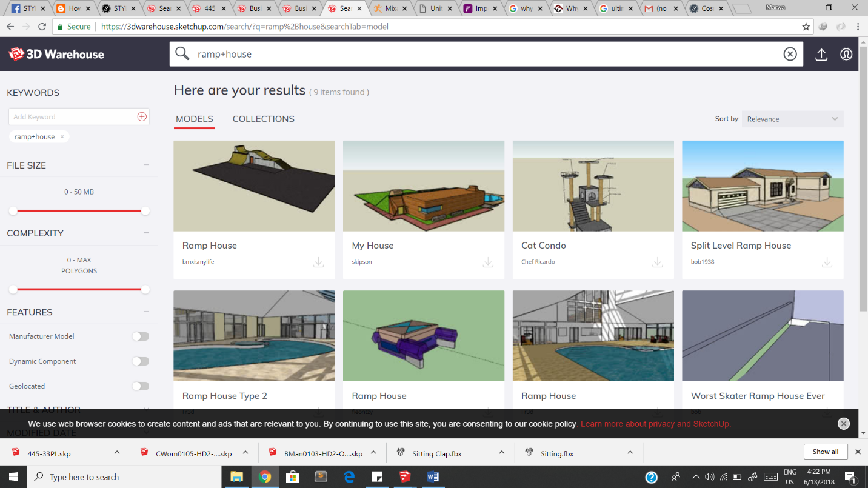Open Microsoft Store from taskbar
The width and height of the screenshot is (868, 488).
coord(292,476)
